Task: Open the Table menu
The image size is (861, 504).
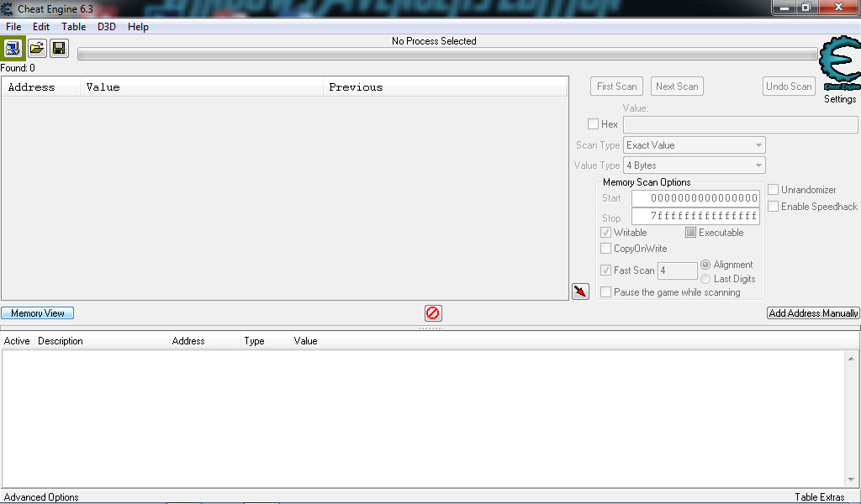Action: (x=74, y=26)
